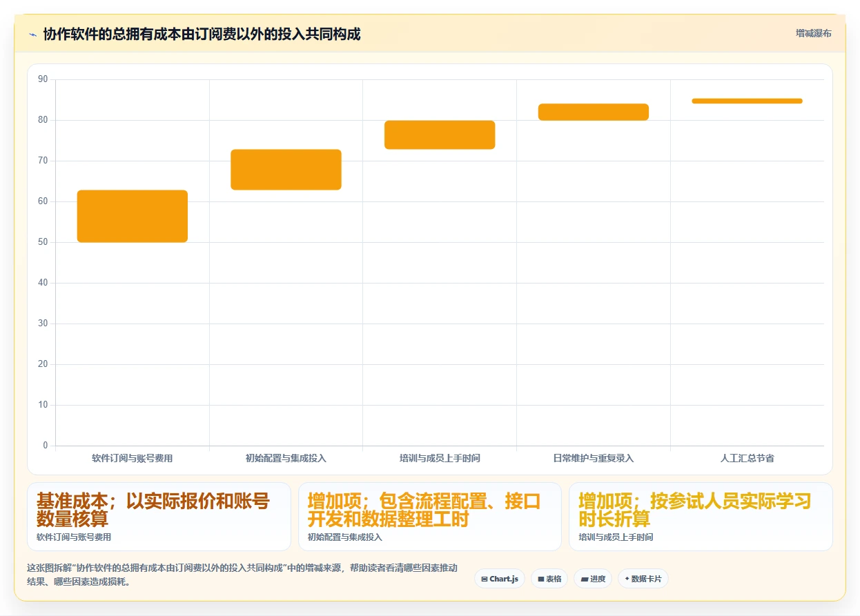Click x-axis label 日常维护与重复录入

click(594, 458)
